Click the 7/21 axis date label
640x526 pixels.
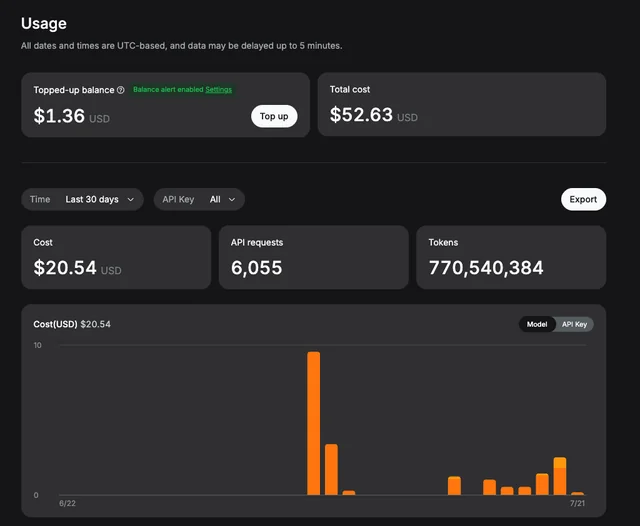point(577,504)
